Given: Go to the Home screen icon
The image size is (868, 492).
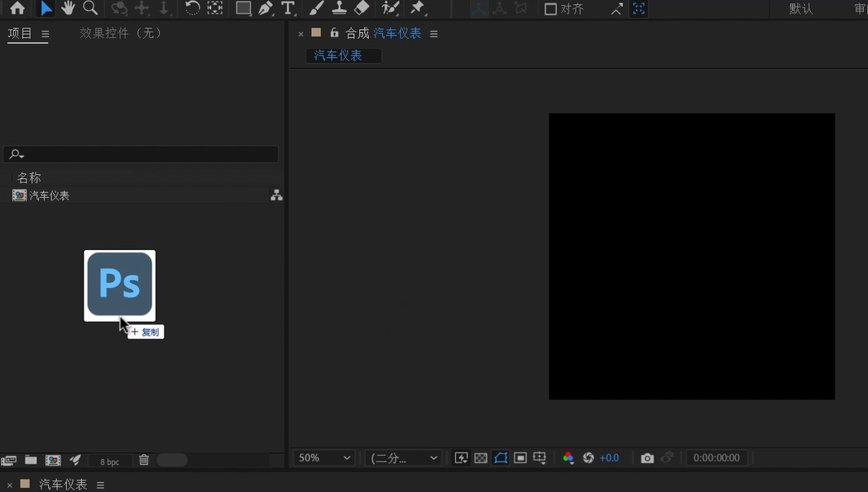Looking at the screenshot, I should [17, 7].
